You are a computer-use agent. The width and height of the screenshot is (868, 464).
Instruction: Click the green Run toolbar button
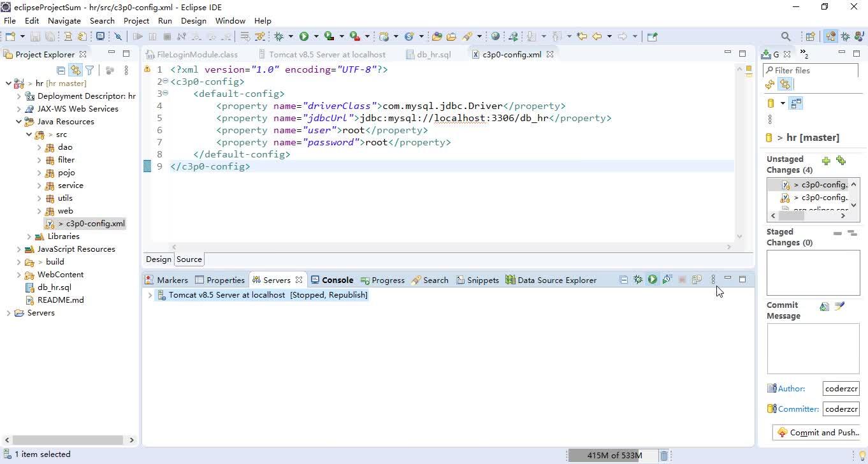tap(304, 36)
